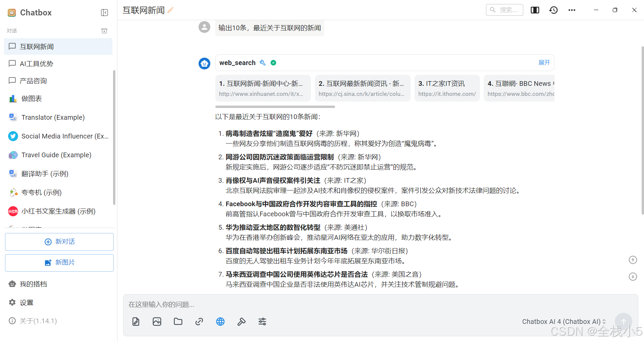644x342 pixels.
Task: Click the insert image icon
Action: point(157,322)
